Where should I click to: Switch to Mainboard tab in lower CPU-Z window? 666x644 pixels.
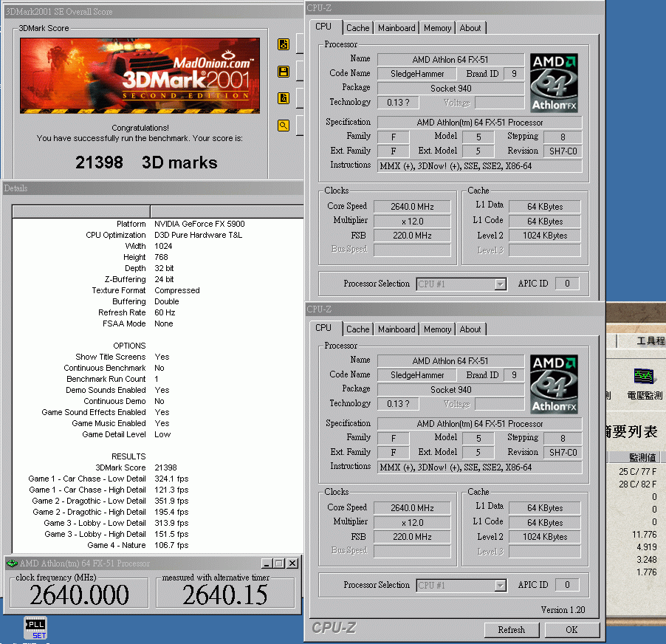point(396,329)
